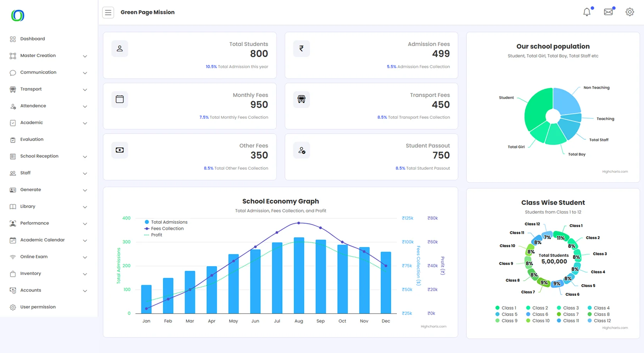Open the messages envelope icon
Screen dimensions: 644x353
[x=608, y=12]
